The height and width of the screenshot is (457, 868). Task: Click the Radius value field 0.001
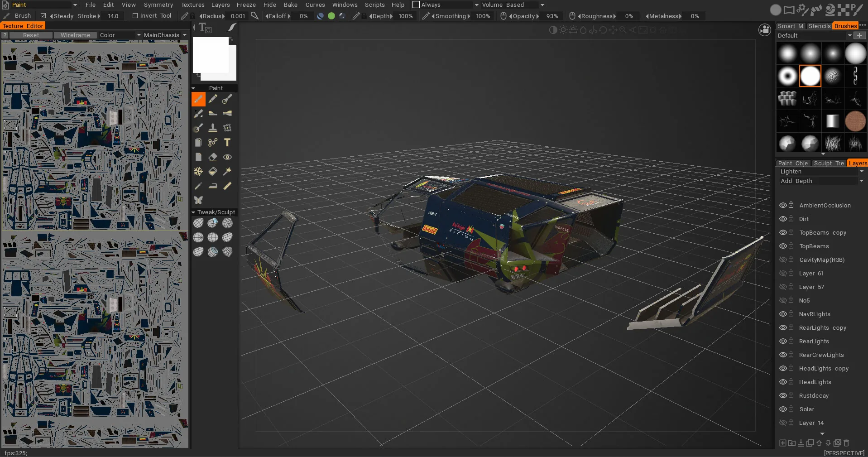coord(238,16)
